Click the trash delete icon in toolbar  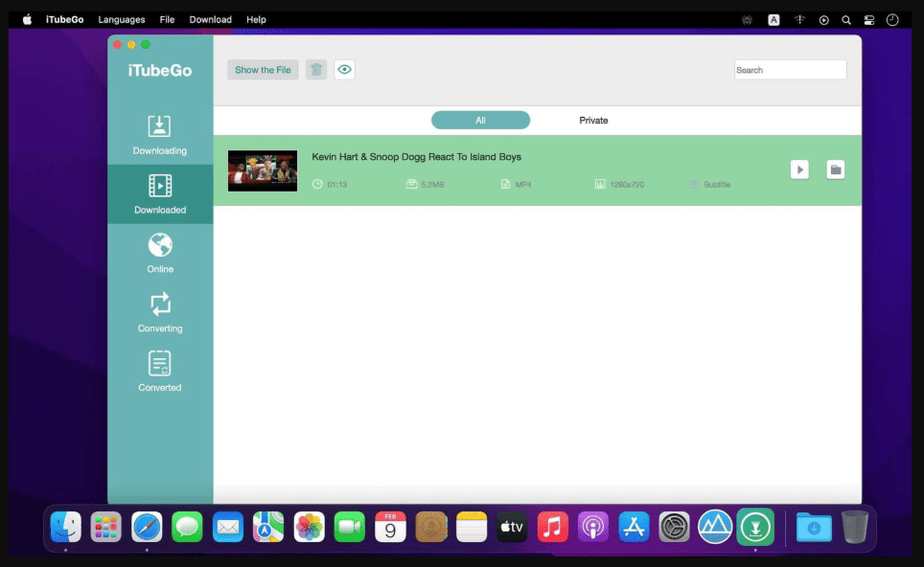pos(316,70)
